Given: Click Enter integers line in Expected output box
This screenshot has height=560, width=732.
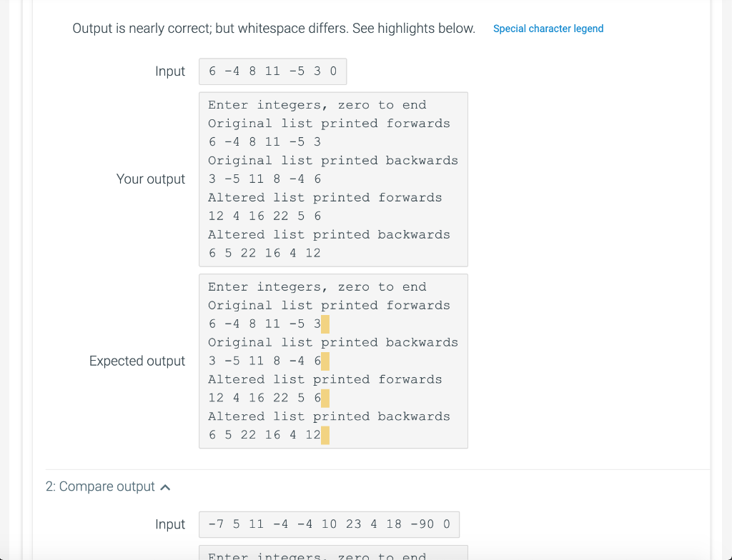Looking at the screenshot, I should coord(317,287).
